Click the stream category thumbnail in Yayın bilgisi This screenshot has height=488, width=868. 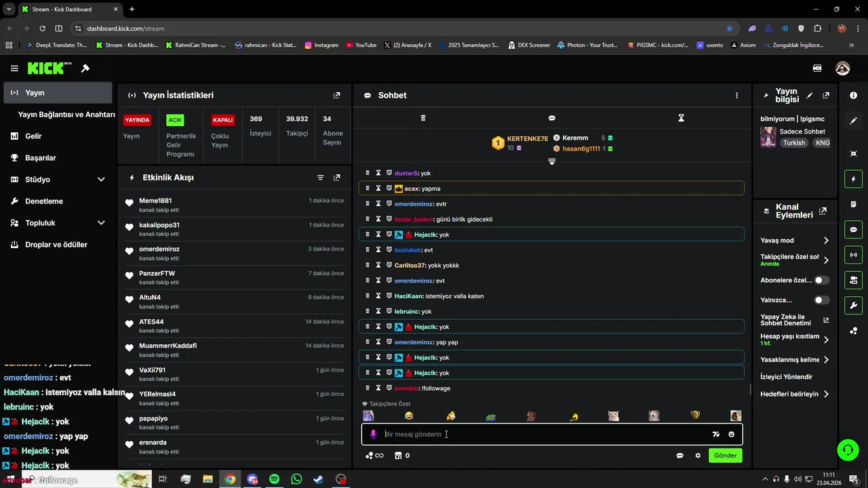[768, 137]
